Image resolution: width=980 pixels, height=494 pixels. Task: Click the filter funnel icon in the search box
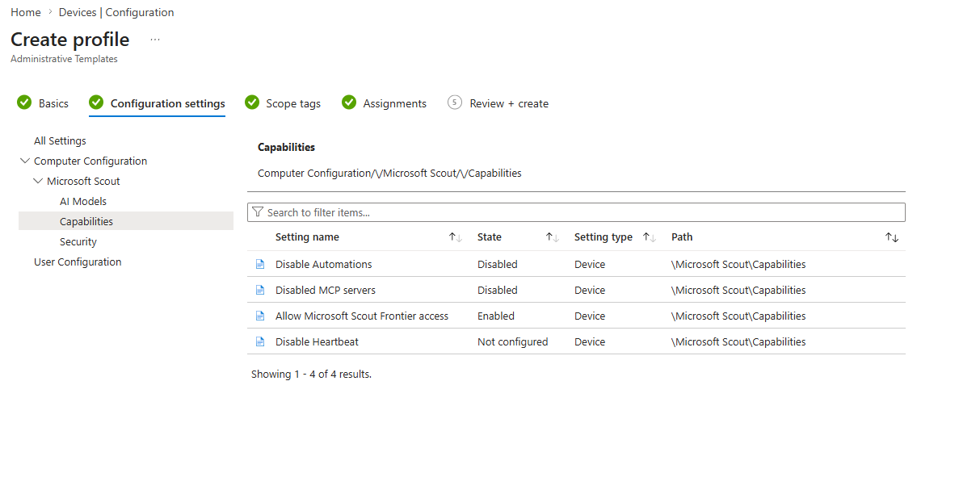tap(258, 212)
